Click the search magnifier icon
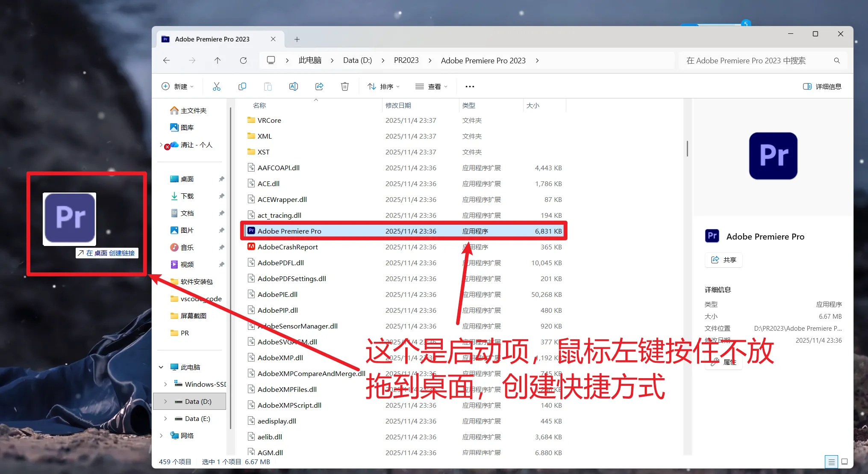This screenshot has width=868, height=474. 837,61
